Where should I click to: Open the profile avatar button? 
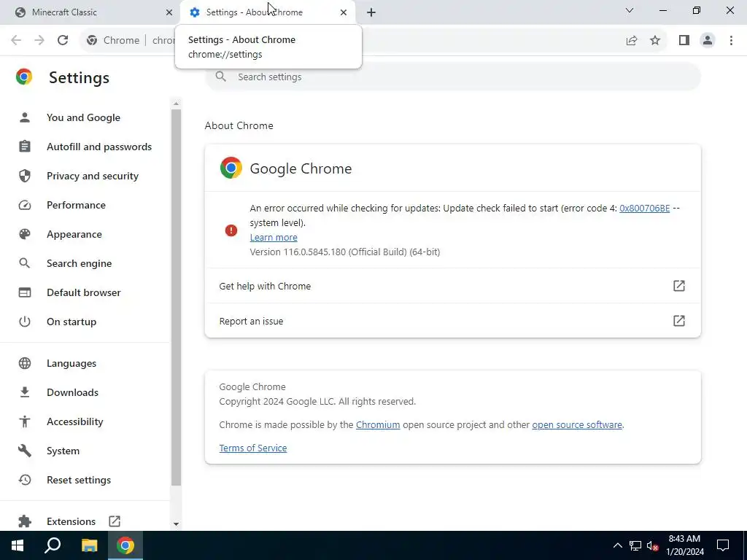click(708, 41)
